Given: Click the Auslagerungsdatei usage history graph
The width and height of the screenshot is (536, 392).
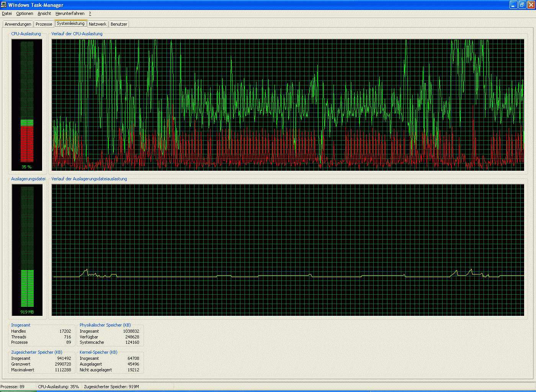Looking at the screenshot, I should [288, 250].
